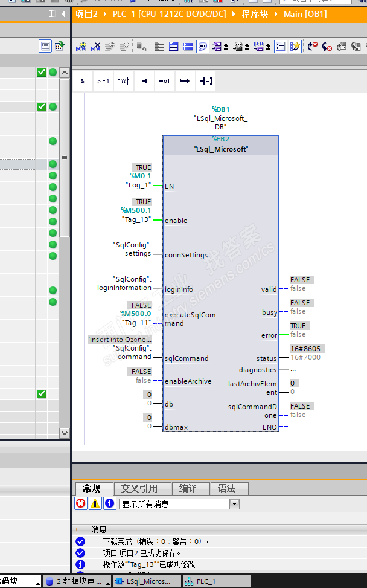The image size is (367, 588).
Task: Click the 项目2 breadcrumb
Action: coord(86,15)
